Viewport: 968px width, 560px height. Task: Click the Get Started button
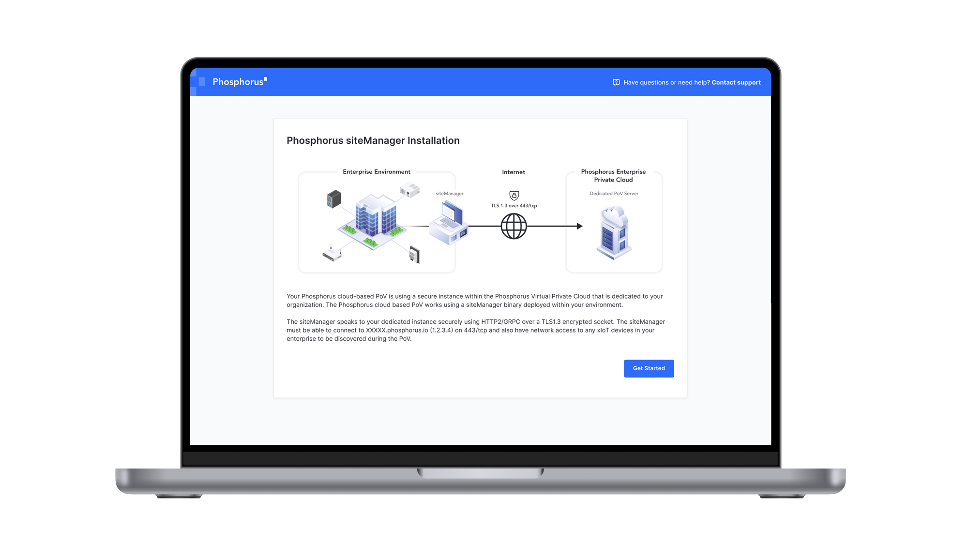649,368
